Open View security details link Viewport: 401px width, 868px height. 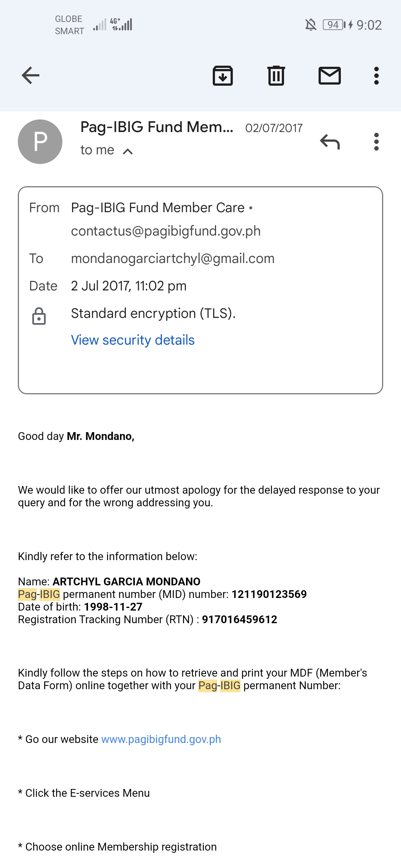click(133, 340)
